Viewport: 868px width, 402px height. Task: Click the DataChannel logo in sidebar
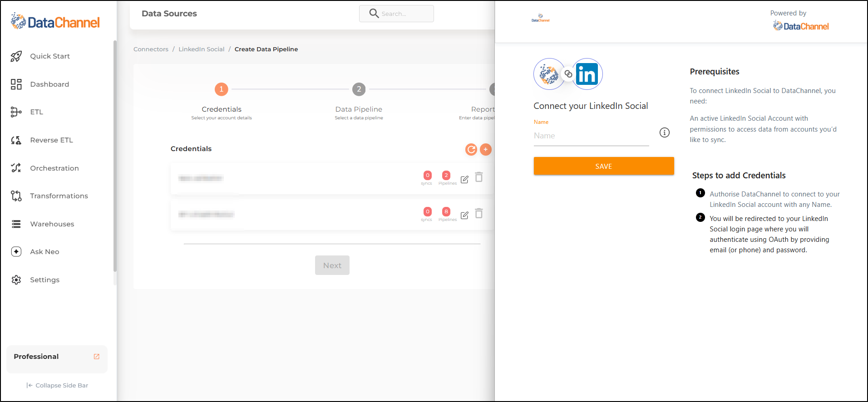pyautogui.click(x=55, y=21)
